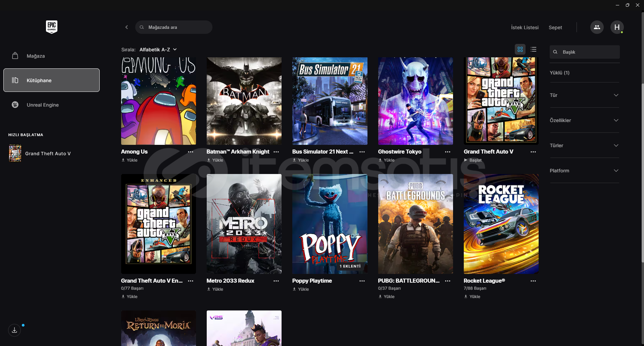Open Metro 2033 Redux options dots
Screen dimensions: 644x346
(x=276, y=281)
